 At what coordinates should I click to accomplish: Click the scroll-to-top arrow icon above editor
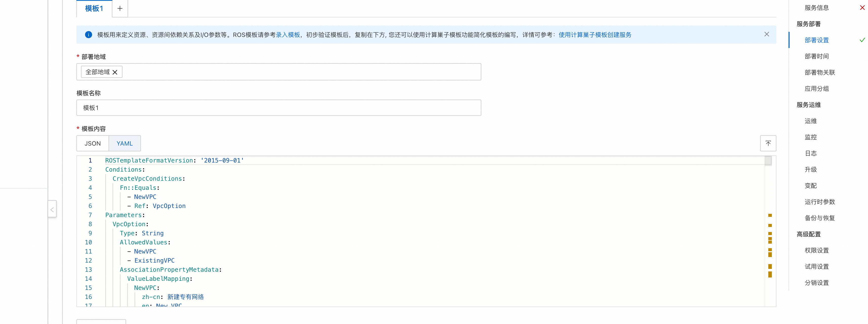pyautogui.click(x=768, y=143)
